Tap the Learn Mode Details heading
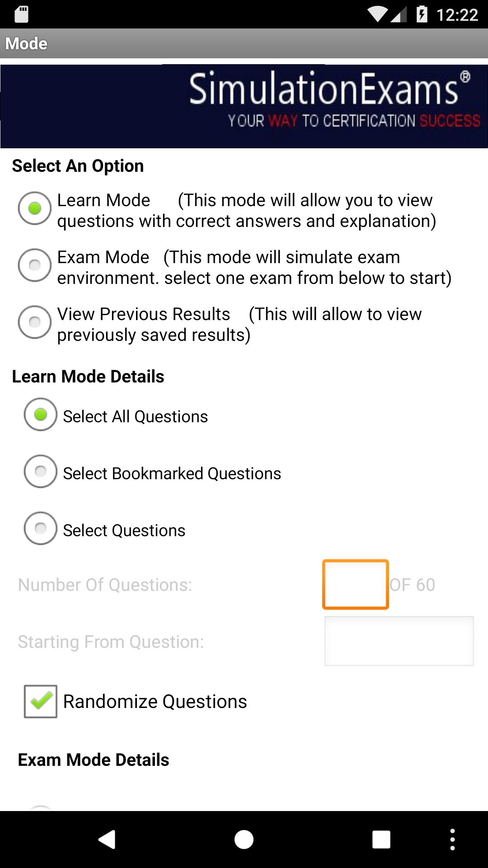Viewport: 488px width, 868px height. [x=88, y=376]
